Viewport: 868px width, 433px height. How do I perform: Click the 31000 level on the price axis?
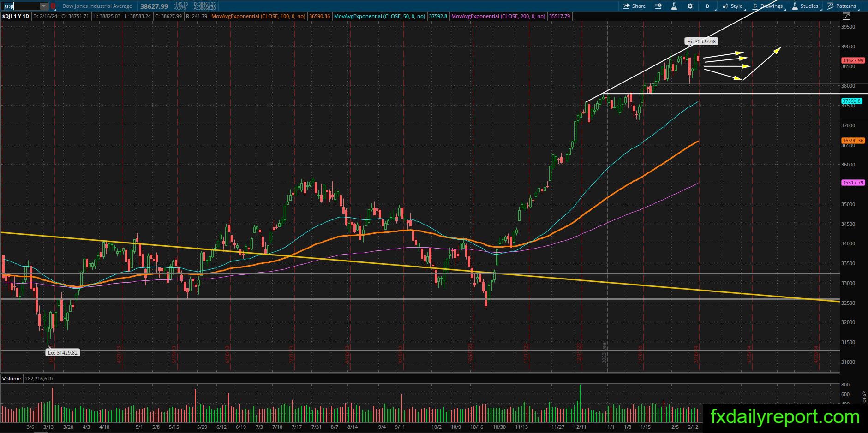pos(848,362)
